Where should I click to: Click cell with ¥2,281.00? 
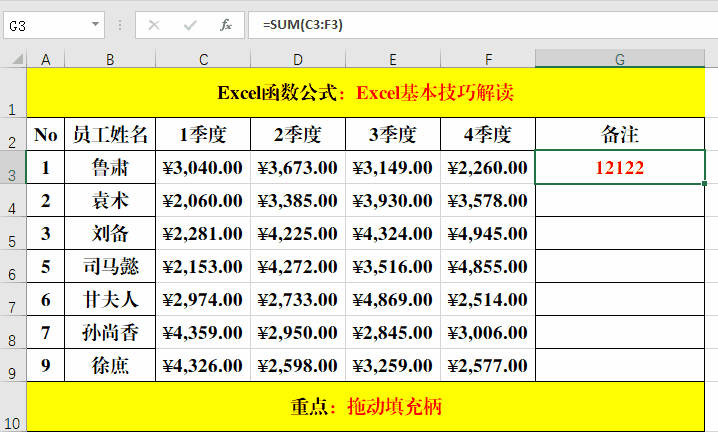point(203,233)
